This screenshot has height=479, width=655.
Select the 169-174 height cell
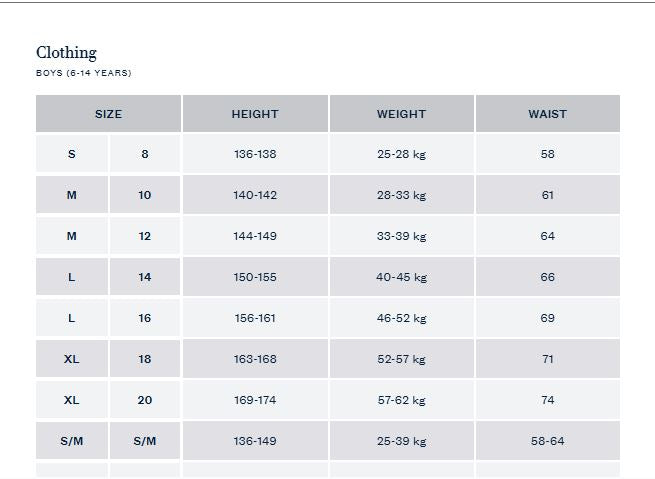click(255, 400)
